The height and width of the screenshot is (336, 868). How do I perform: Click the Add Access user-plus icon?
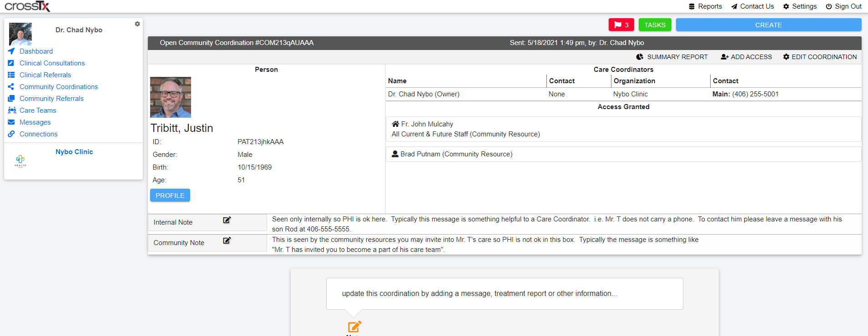point(725,57)
